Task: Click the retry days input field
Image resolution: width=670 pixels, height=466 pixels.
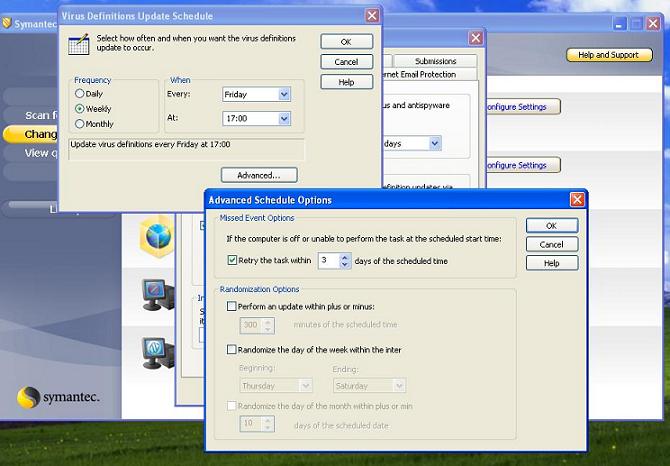Action: pos(329,261)
